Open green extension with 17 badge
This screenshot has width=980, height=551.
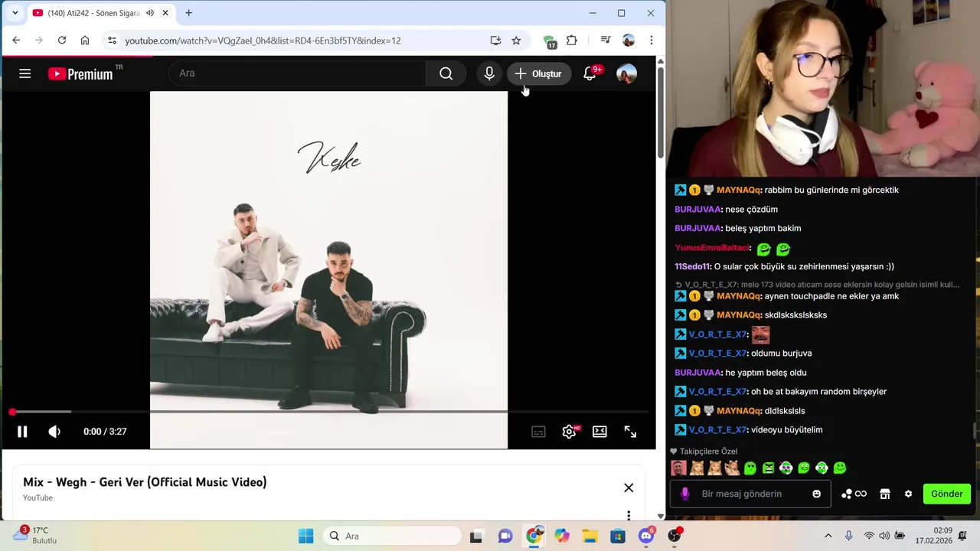[549, 41]
